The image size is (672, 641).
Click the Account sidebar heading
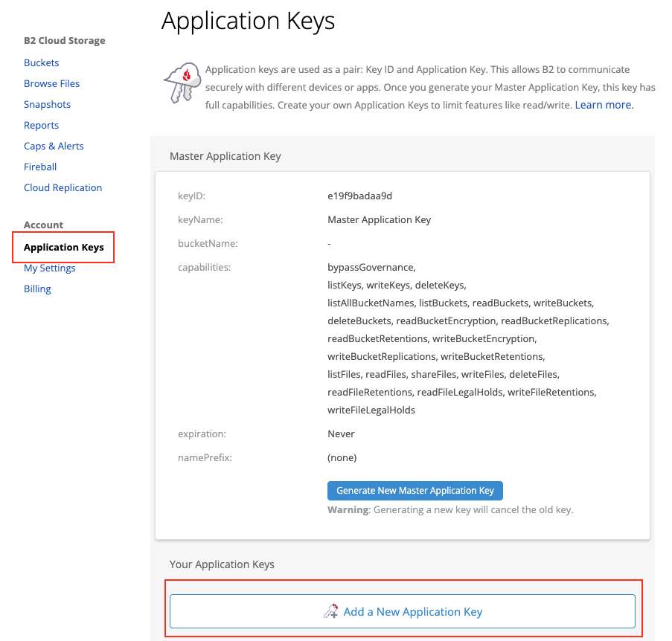[43, 225]
